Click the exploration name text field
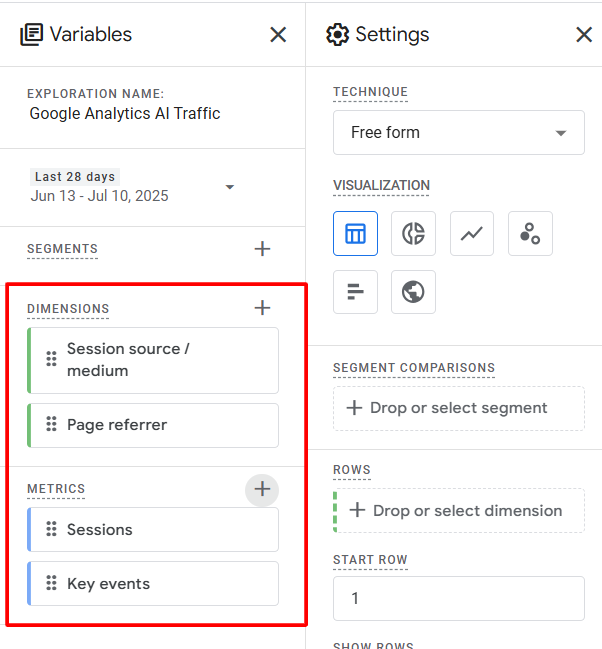Image resolution: width=602 pixels, height=649 pixels. click(x=125, y=114)
